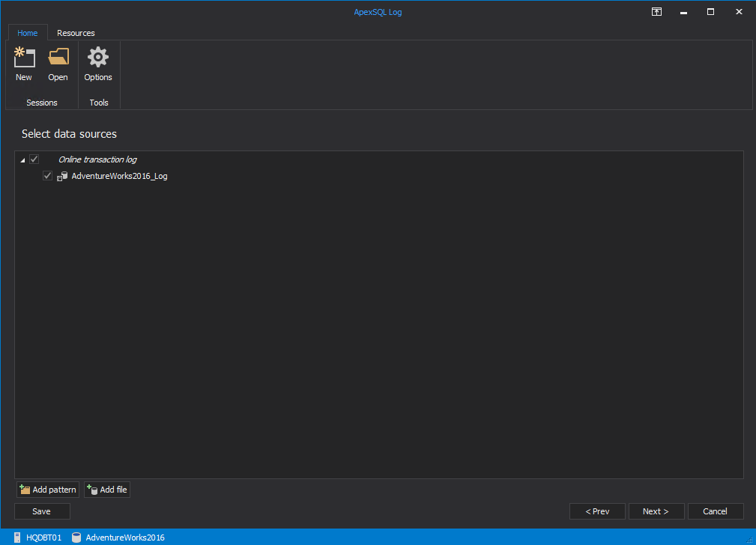The height and width of the screenshot is (545, 756).
Task: Click the AdventureWorks2016_Log database file icon
Action: pos(62,177)
